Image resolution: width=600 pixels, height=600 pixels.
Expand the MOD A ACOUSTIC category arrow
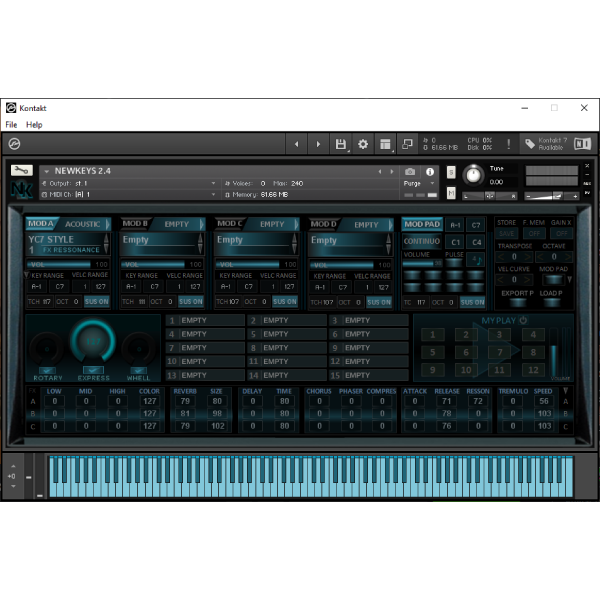click(x=108, y=224)
